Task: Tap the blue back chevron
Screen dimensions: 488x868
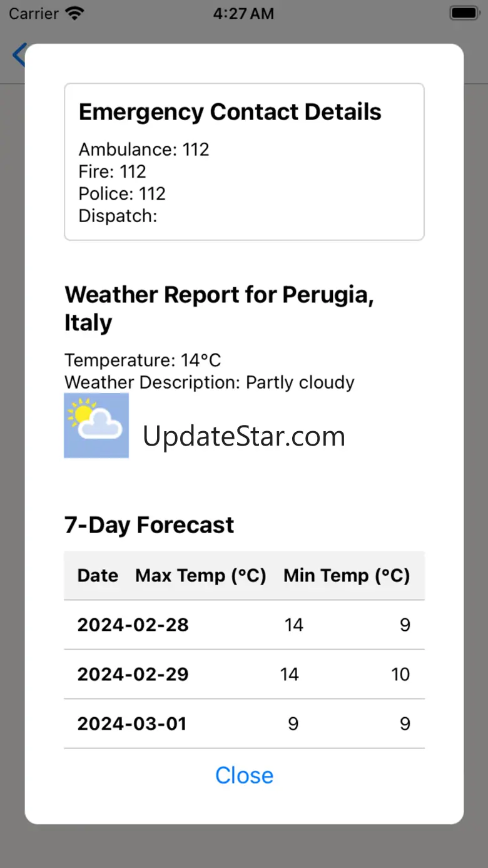Action: click(x=19, y=55)
